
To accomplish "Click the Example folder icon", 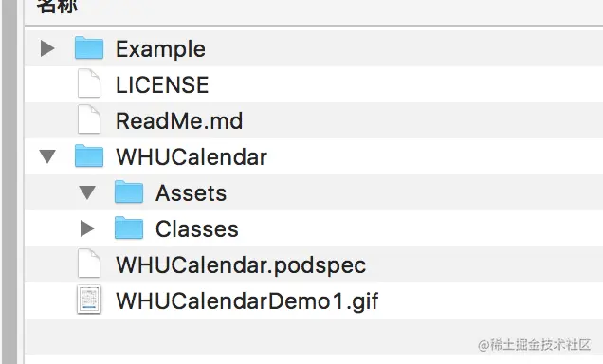I will (x=89, y=47).
